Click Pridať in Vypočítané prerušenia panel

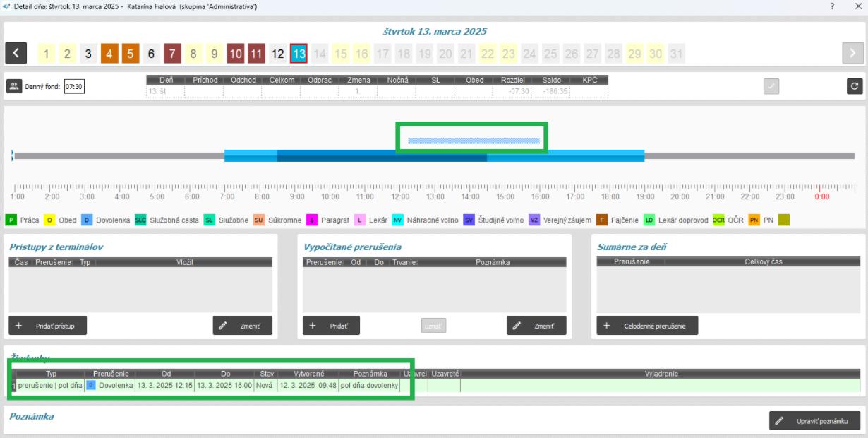coord(331,326)
